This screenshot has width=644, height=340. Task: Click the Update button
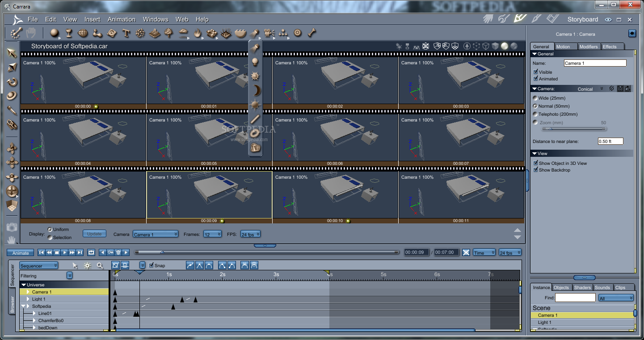(x=94, y=234)
